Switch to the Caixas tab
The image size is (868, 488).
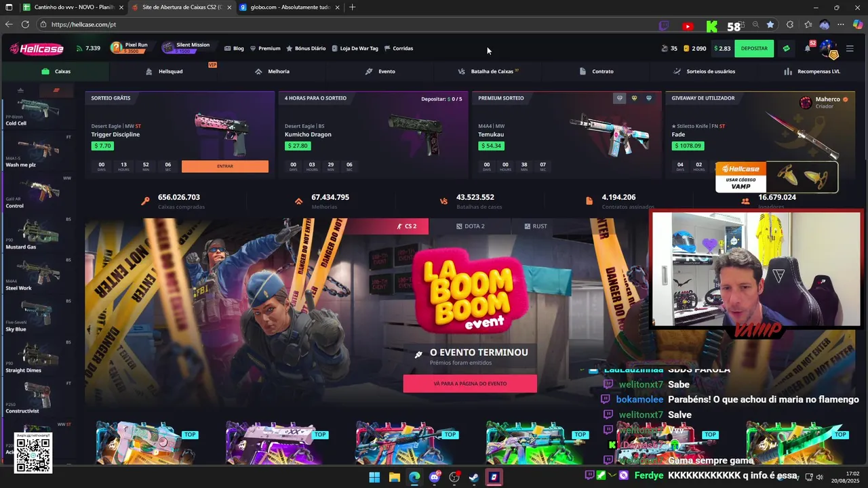(x=56, y=71)
